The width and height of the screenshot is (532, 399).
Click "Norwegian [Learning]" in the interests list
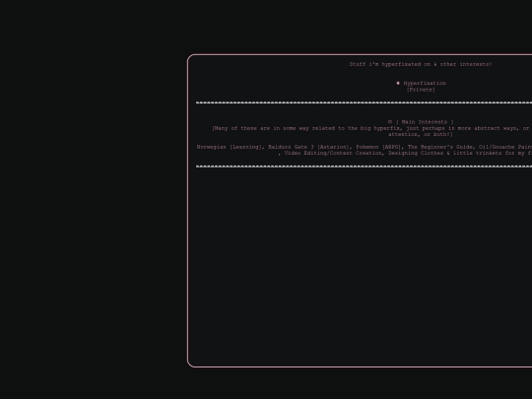click(x=230, y=147)
